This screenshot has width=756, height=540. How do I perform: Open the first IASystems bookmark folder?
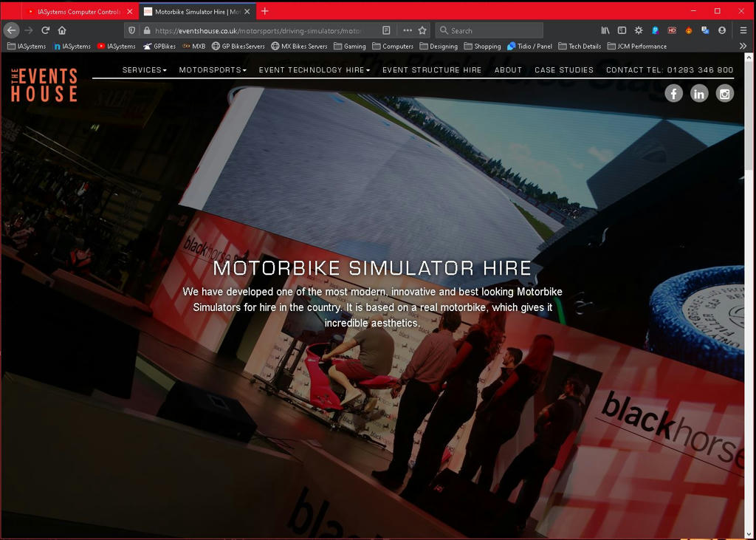click(x=27, y=47)
